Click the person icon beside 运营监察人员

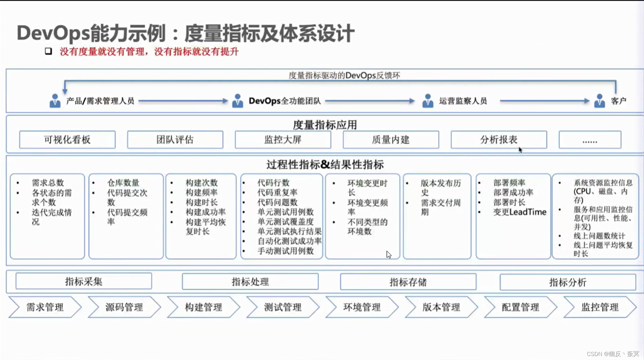coord(428,101)
